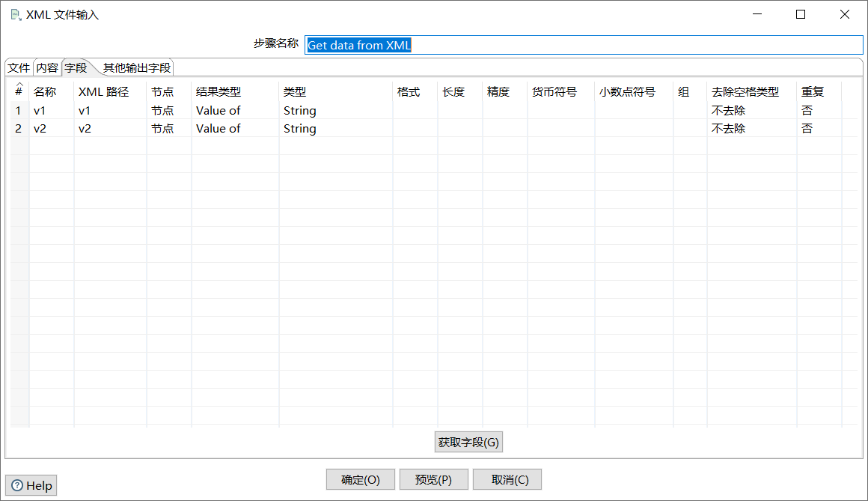Image resolution: width=868 pixels, height=501 pixels.
Task: Click the 预览(P) button
Action: 433,479
